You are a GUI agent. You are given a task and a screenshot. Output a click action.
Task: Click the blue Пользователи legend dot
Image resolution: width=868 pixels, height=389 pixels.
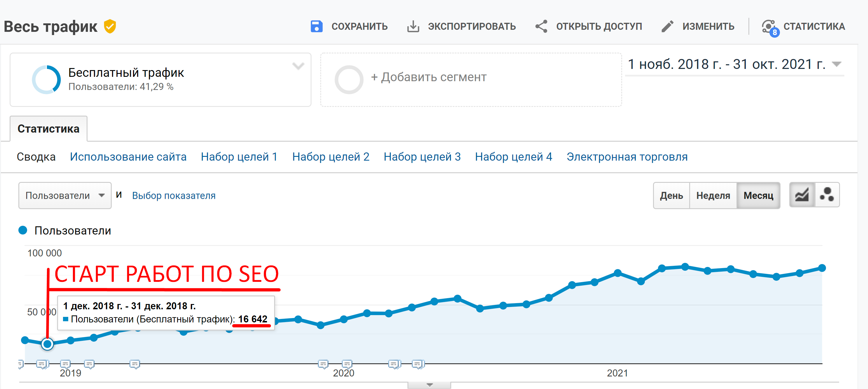point(23,230)
